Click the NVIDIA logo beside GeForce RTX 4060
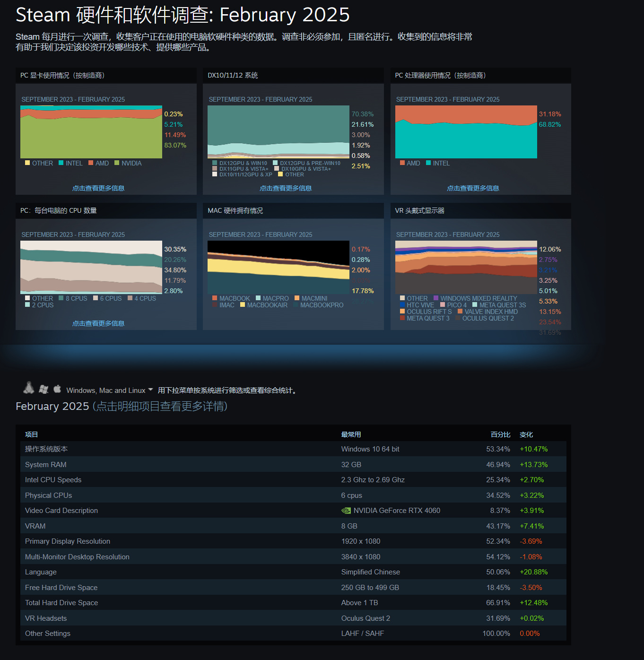 pos(346,511)
